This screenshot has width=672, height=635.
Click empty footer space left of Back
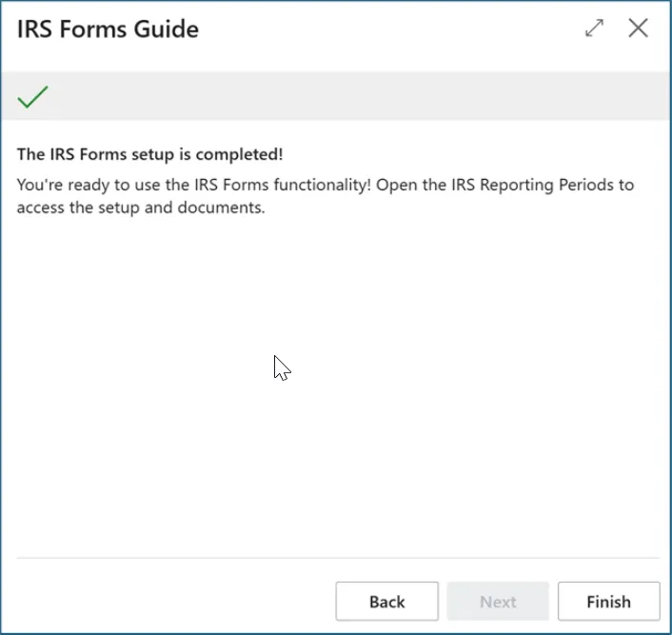(171, 602)
